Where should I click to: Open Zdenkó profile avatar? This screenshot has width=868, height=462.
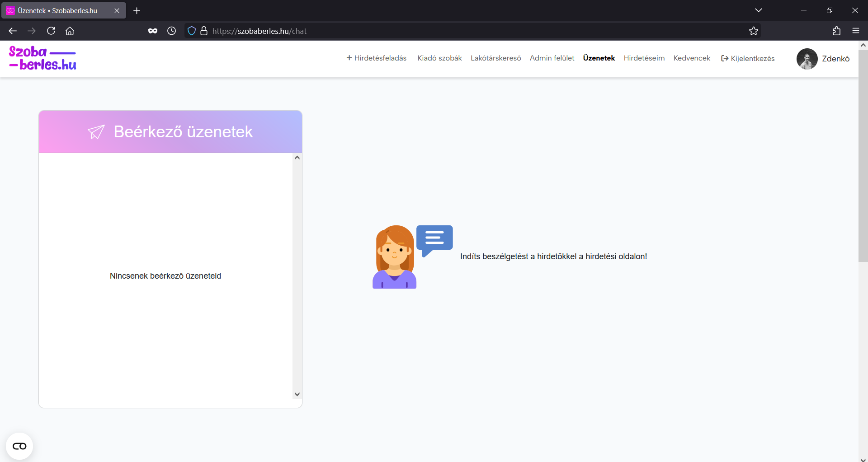(x=807, y=59)
